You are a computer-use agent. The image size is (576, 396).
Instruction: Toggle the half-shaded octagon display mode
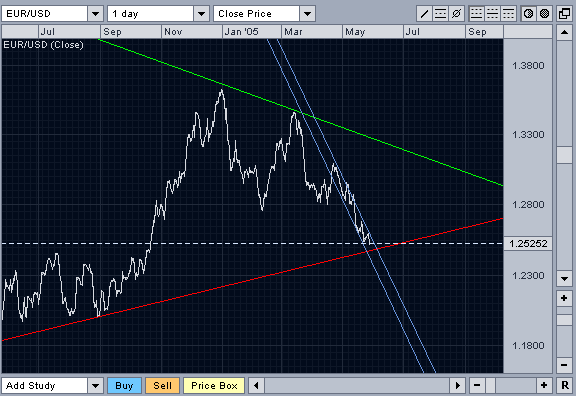coord(529,14)
